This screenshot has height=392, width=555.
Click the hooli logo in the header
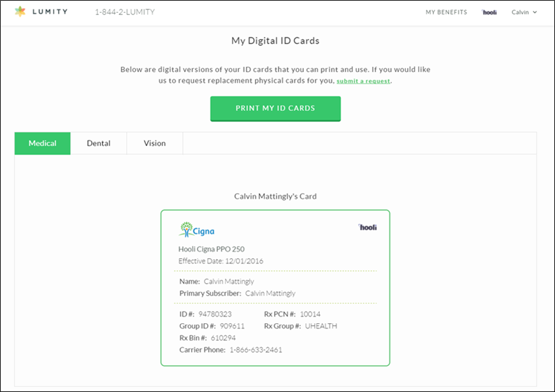coord(489,12)
